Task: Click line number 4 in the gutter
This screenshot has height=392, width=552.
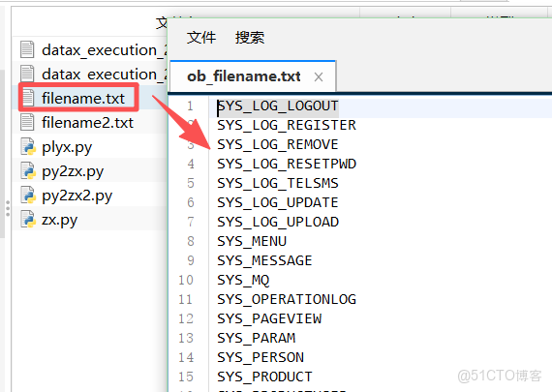Action: [190, 164]
